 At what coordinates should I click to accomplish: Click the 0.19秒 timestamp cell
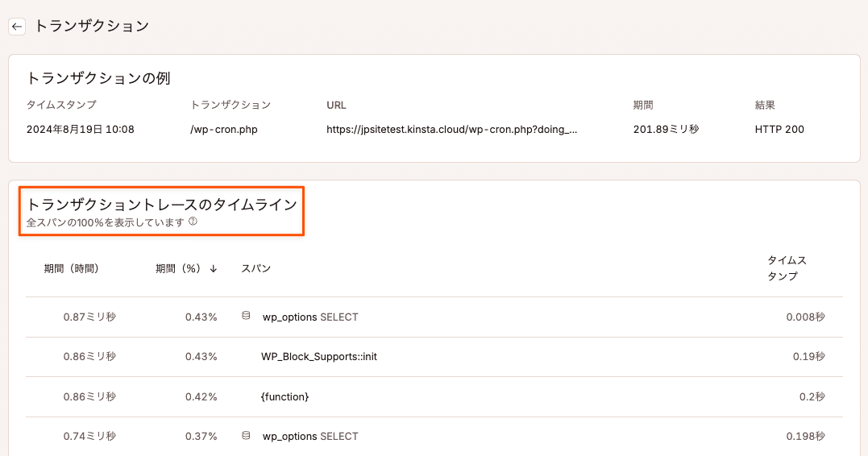coord(808,357)
